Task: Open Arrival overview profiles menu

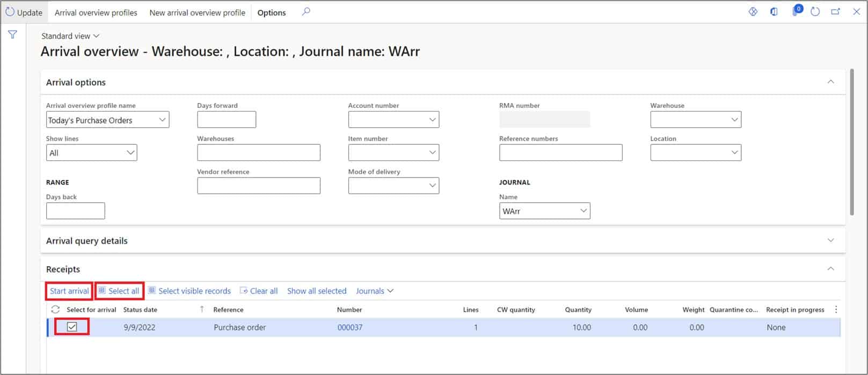Action: [96, 12]
